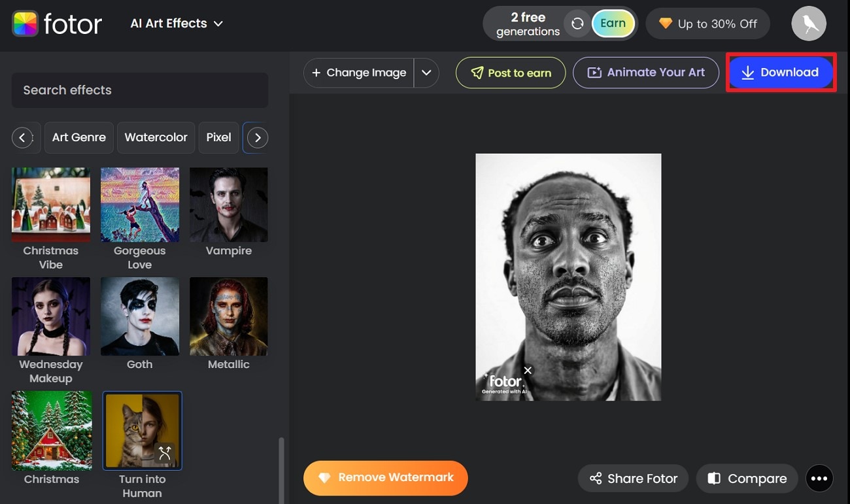The image size is (850, 504).
Task: Choose the Pixel category tab
Action: [218, 137]
